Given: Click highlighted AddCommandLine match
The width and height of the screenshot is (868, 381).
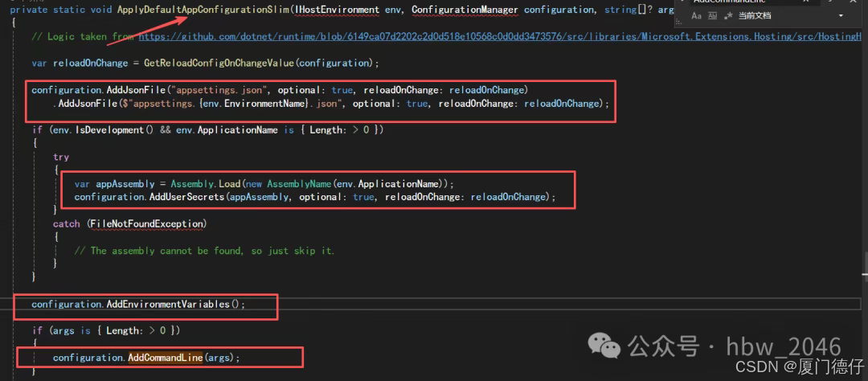Looking at the screenshot, I should click(x=166, y=358).
